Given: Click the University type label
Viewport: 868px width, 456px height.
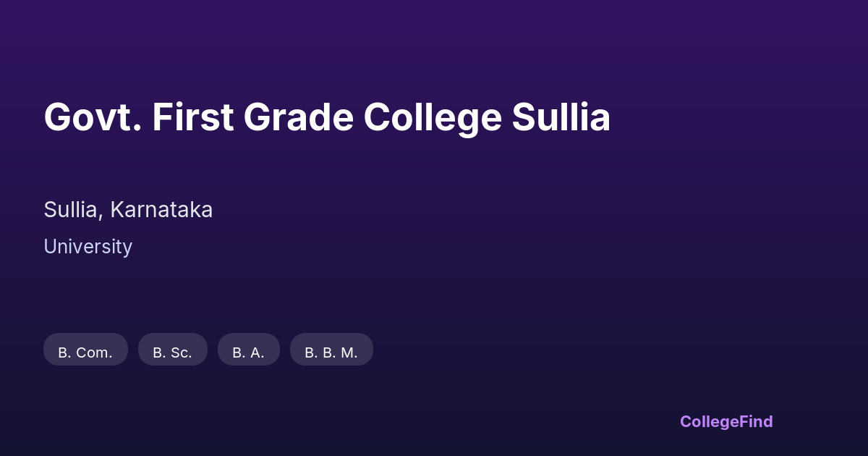Looking at the screenshot, I should pos(88,247).
